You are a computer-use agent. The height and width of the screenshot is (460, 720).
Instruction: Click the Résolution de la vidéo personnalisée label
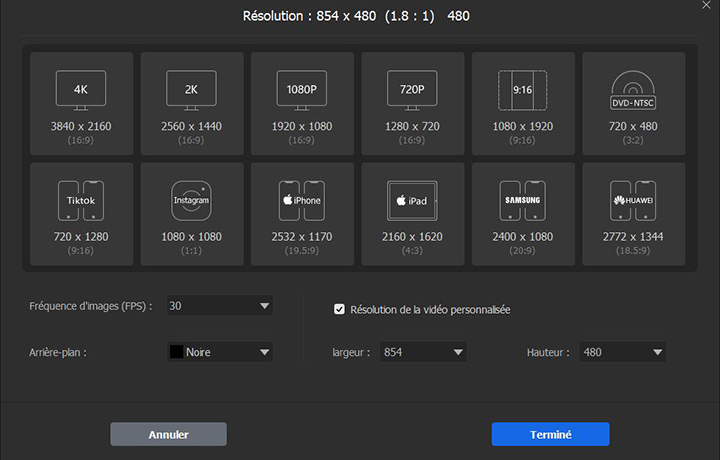[430, 310]
